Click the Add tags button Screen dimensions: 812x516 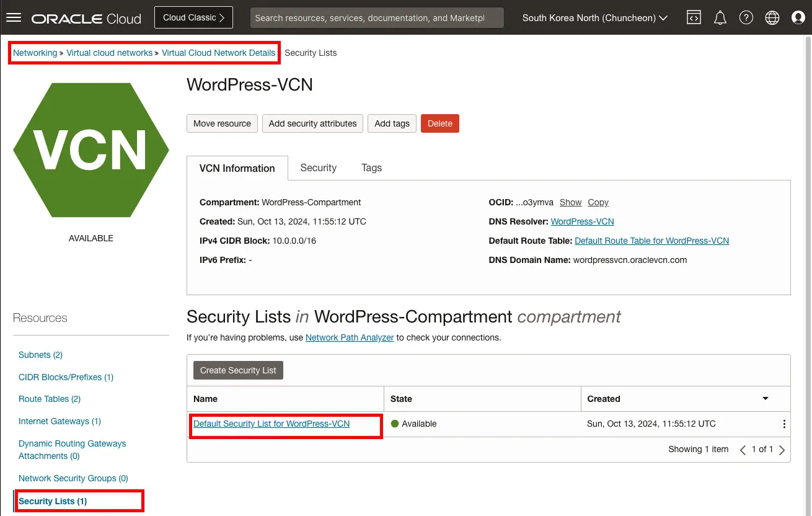tap(392, 123)
